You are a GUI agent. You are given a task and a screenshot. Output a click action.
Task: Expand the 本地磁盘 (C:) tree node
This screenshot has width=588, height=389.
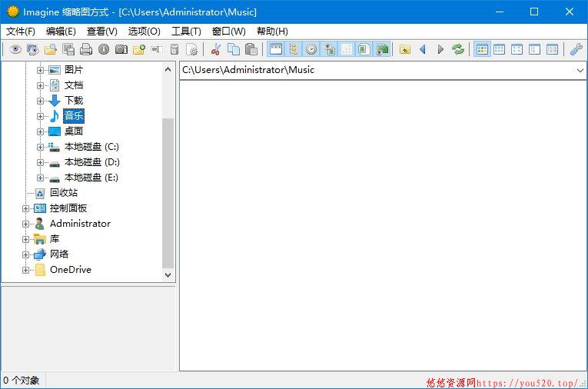[40, 147]
